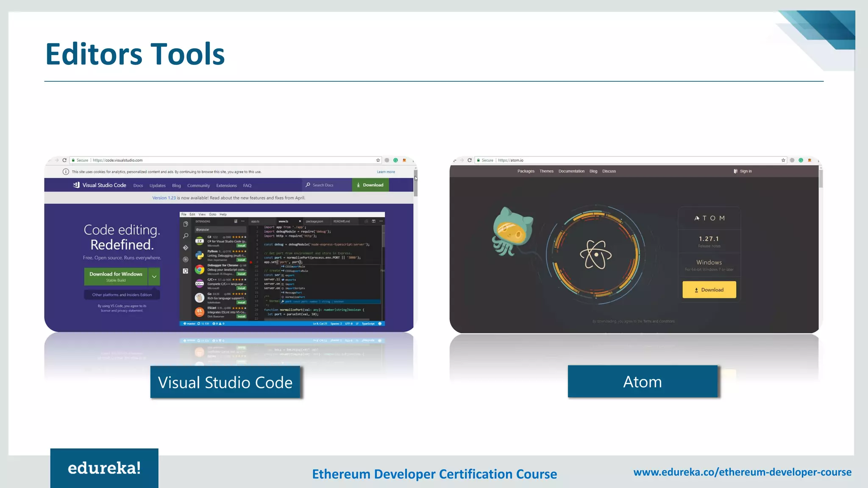
Task: Click green Download button in VS Code navbar
Action: click(x=370, y=185)
